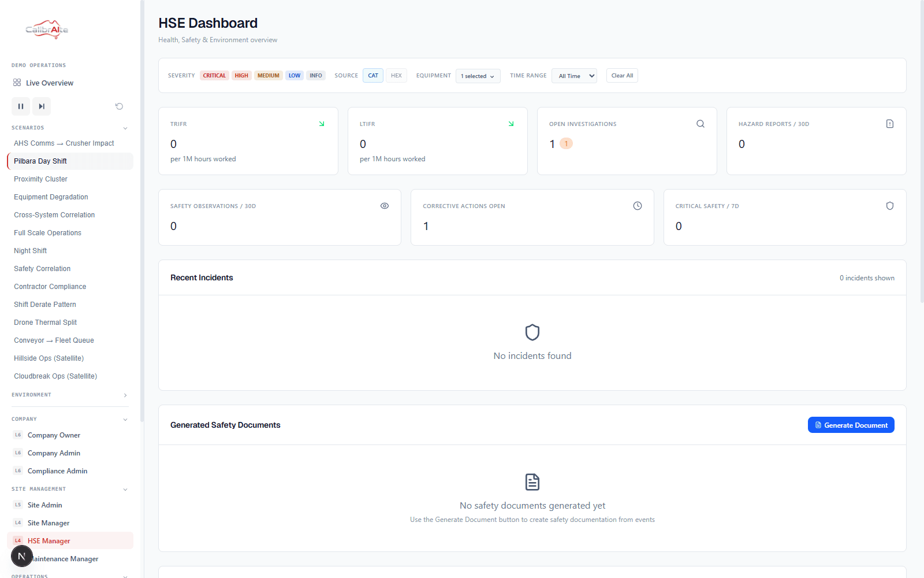Viewport: 924px width, 578px height.
Task: Click Clear All filters
Action: [x=622, y=76]
